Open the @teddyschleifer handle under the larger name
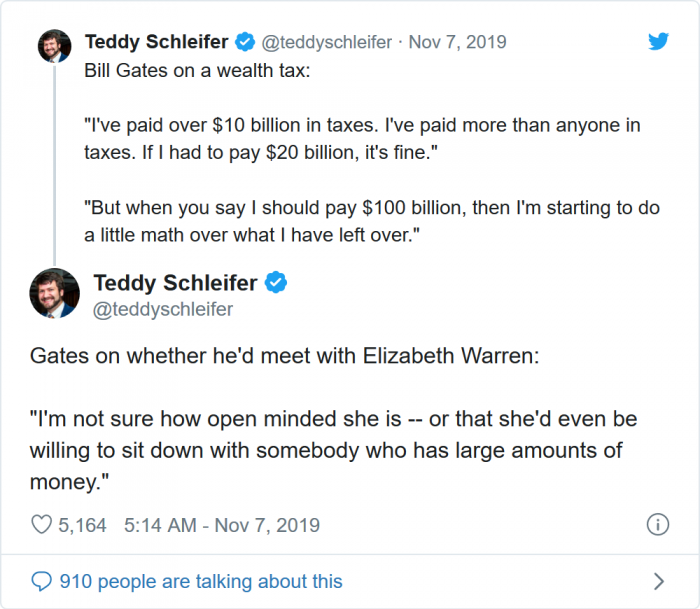This screenshot has width=700, height=609. pyautogui.click(x=163, y=309)
